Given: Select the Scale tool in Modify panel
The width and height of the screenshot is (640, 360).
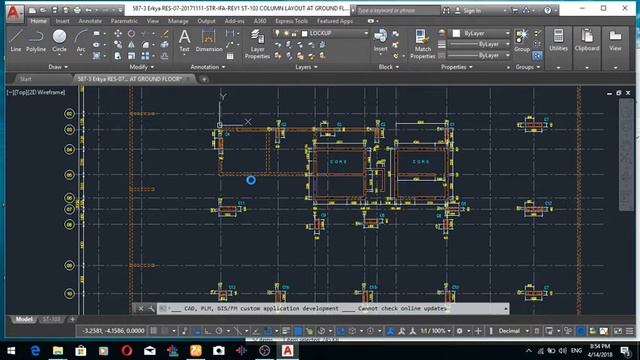Looking at the screenshot, I should coord(131,56).
